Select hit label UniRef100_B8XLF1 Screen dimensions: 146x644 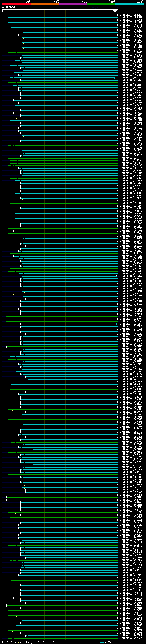click(x=131, y=535)
